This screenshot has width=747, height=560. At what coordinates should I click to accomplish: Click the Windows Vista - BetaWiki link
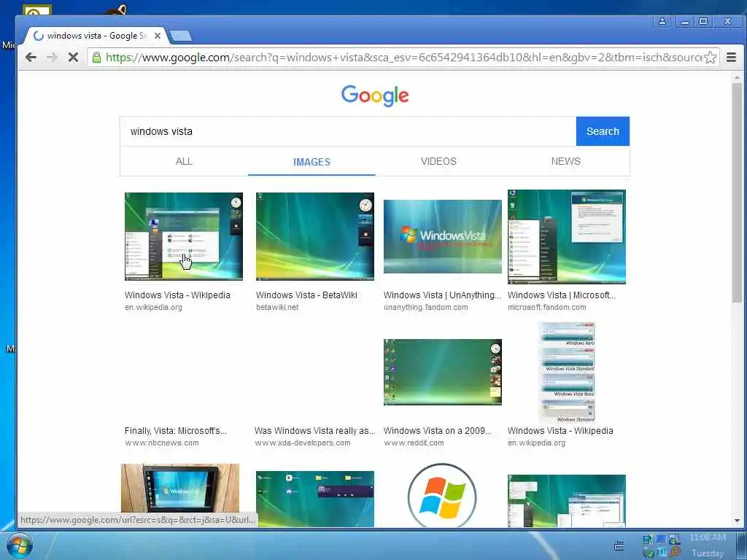pyautogui.click(x=306, y=295)
